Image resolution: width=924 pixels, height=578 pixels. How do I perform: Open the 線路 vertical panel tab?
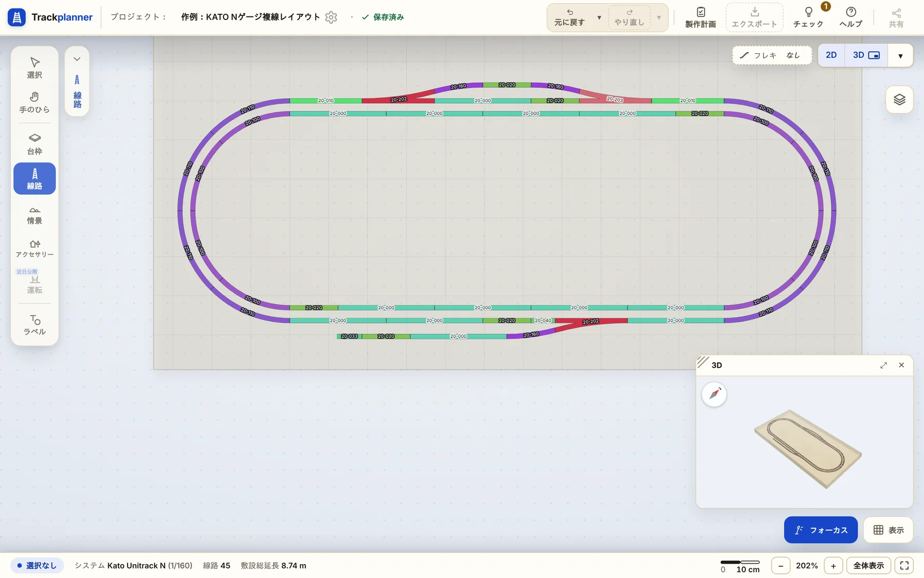77,92
